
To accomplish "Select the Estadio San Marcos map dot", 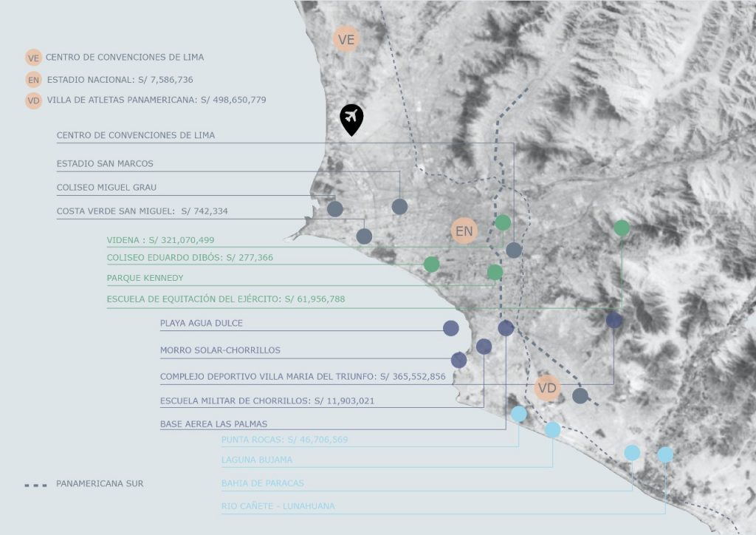I will coord(399,207).
